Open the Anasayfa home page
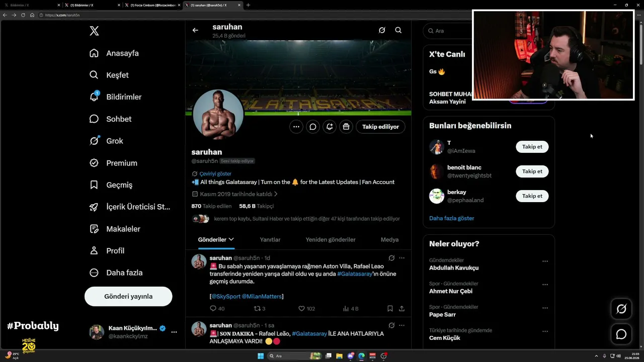Screen dimensions: 644x362 pos(114,53)
